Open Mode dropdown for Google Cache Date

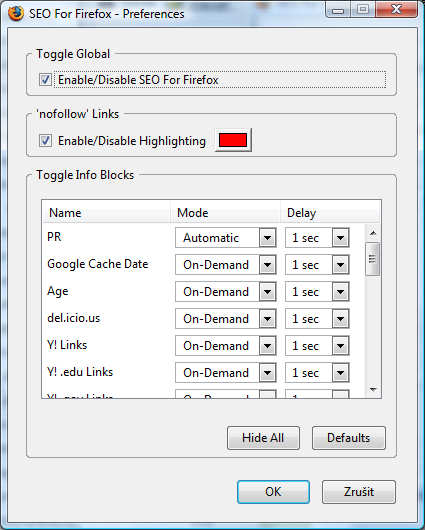pyautogui.click(x=226, y=265)
